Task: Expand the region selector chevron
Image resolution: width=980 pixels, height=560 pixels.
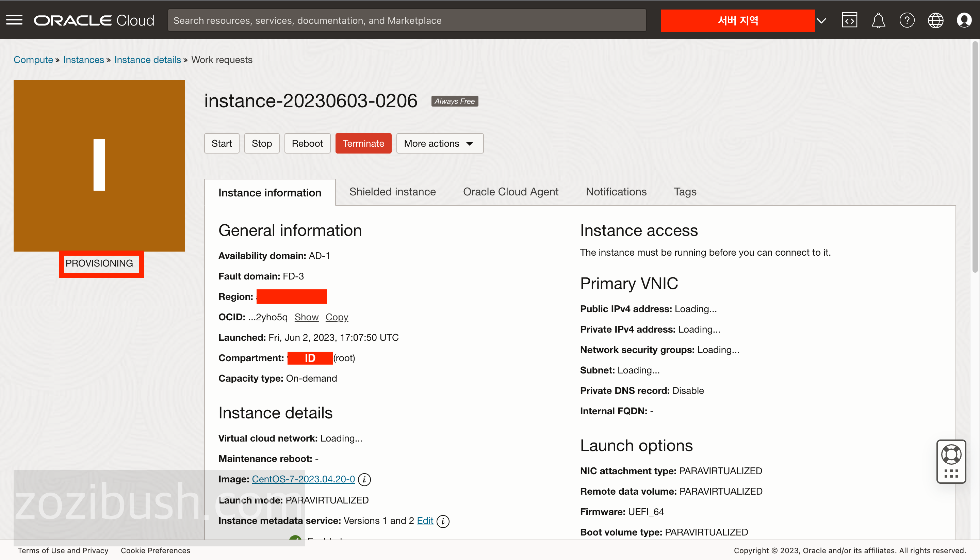Action: [821, 20]
